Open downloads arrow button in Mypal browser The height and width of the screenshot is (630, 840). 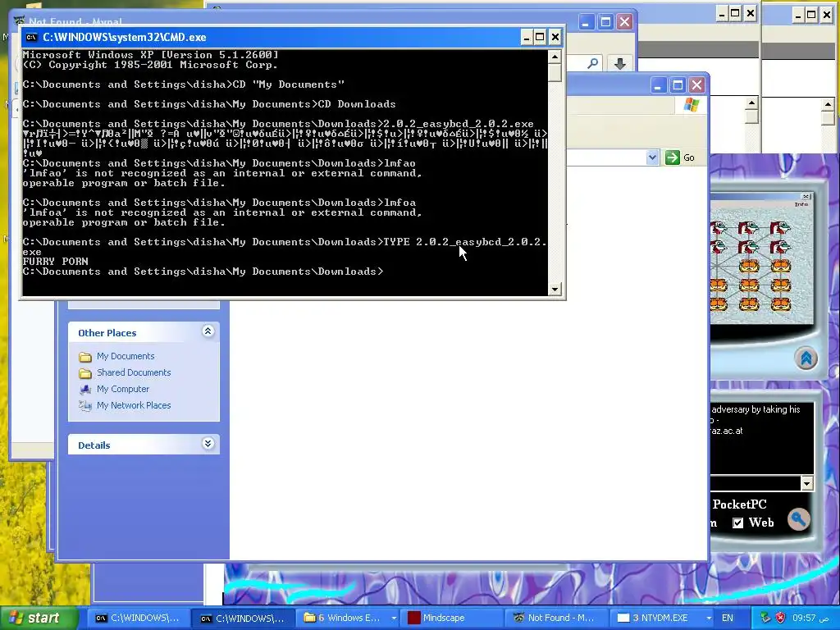[620, 64]
